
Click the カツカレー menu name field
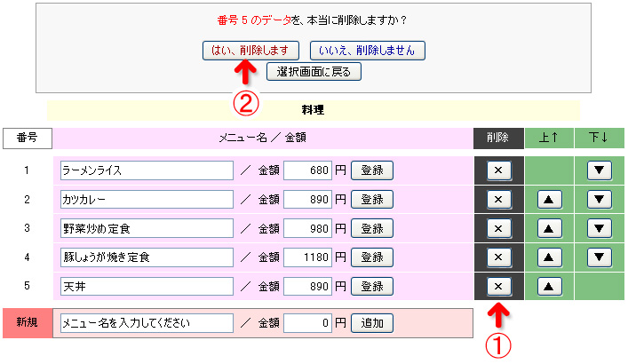[x=145, y=199]
